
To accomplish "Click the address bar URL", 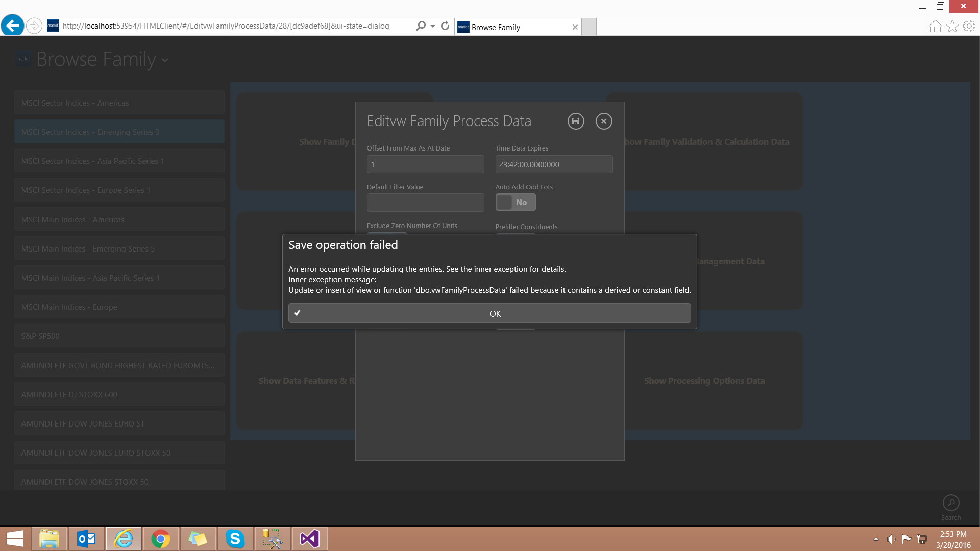I will 226,26.
